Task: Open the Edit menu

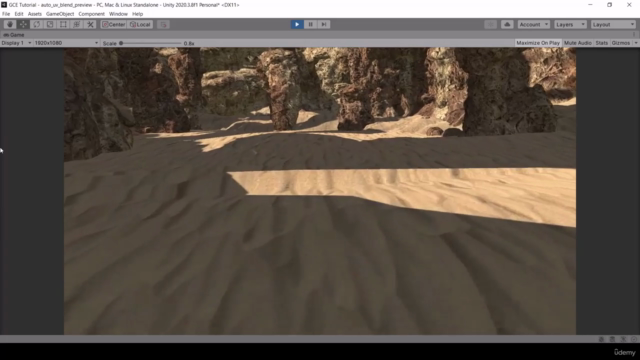Action: pyautogui.click(x=19, y=14)
